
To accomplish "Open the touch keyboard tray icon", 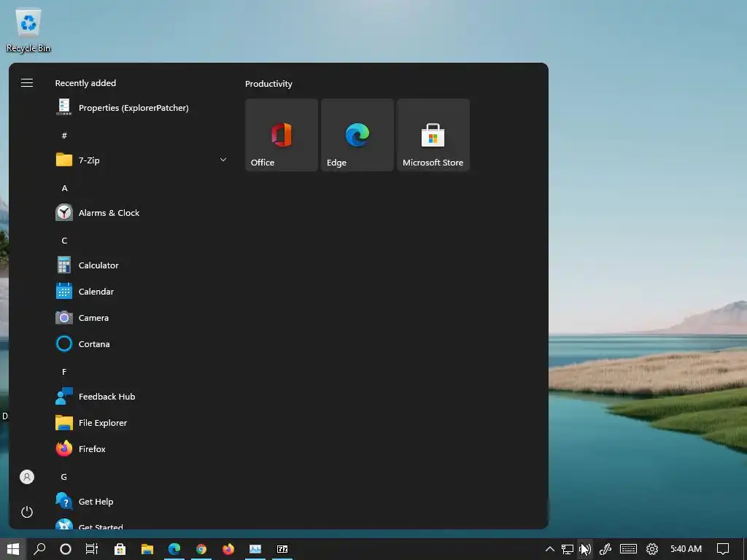I will (x=628, y=549).
